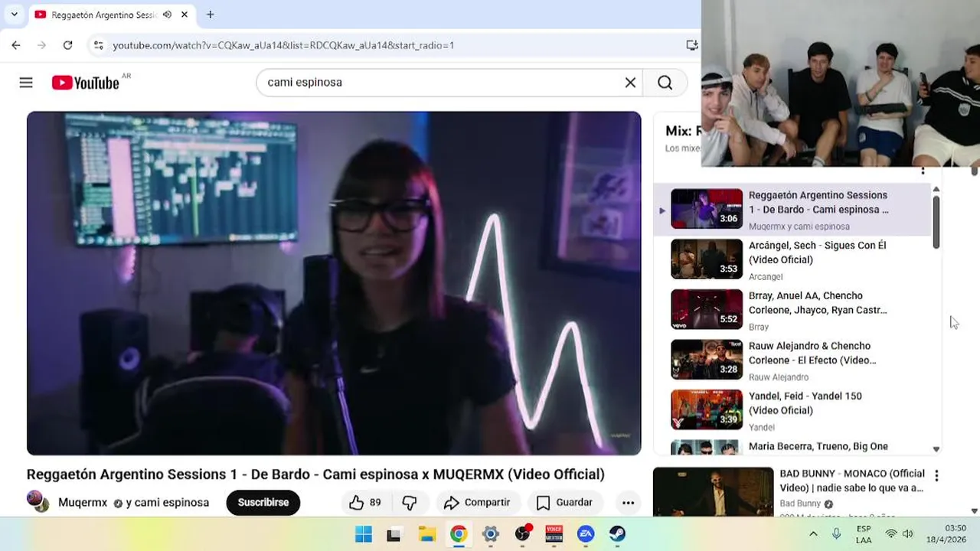Open the mix playlist more options dots
This screenshot has height=551, width=980.
coord(923,171)
